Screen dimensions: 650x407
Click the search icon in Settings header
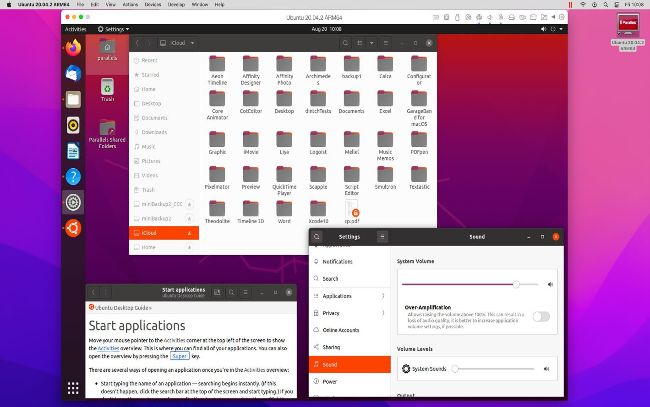[317, 237]
